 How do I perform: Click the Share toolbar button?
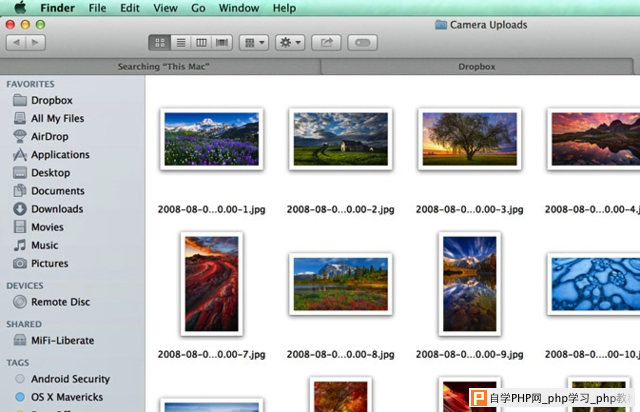coord(326,42)
